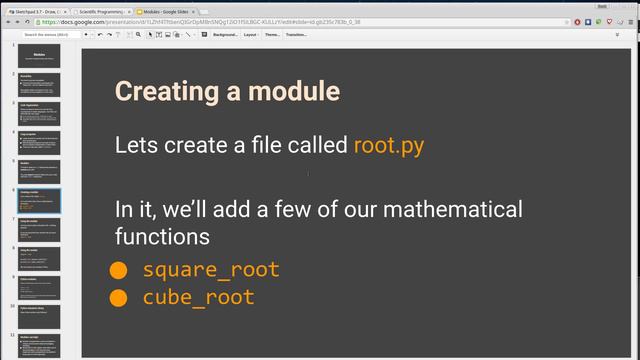The height and width of the screenshot is (360, 640).
Task: Close the Modules - Google Slides tab
Action: pyautogui.click(x=193, y=12)
